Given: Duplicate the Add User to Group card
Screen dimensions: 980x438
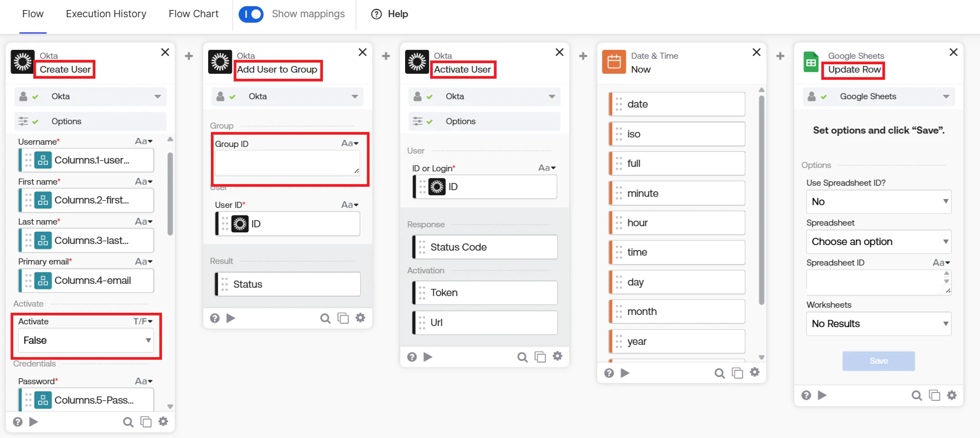Looking at the screenshot, I should 343,318.
